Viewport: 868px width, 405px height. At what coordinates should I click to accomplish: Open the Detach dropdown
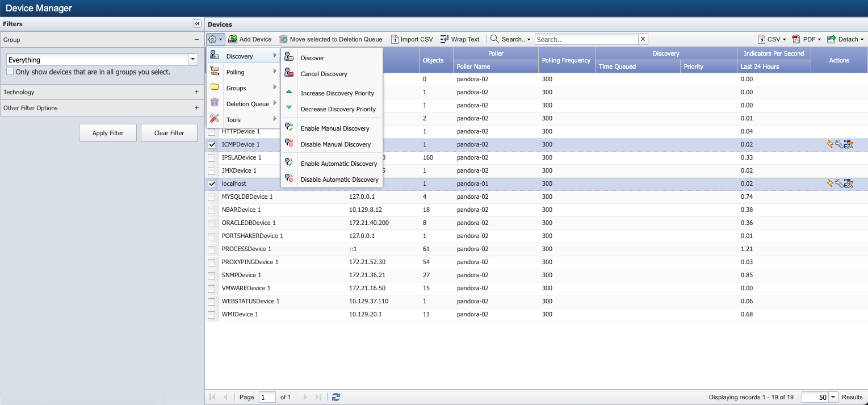pos(845,39)
